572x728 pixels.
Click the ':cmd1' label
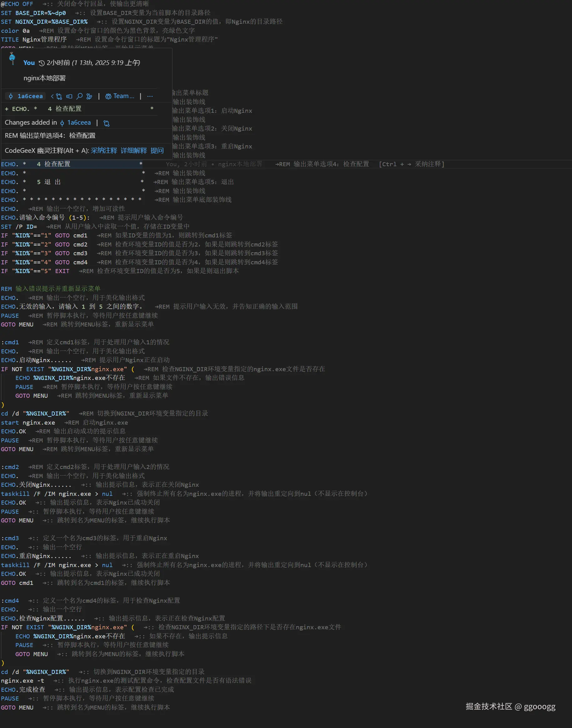point(10,342)
